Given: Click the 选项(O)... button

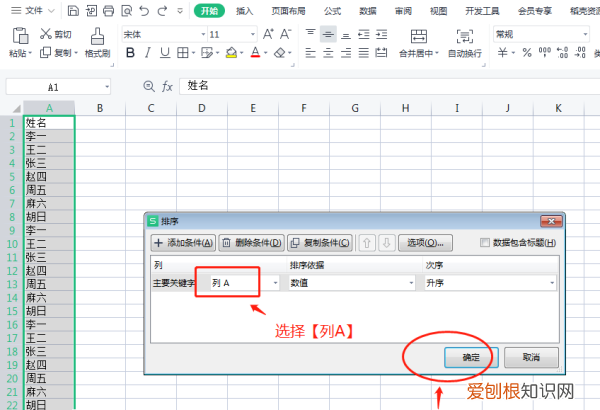Looking at the screenshot, I should coord(425,243).
